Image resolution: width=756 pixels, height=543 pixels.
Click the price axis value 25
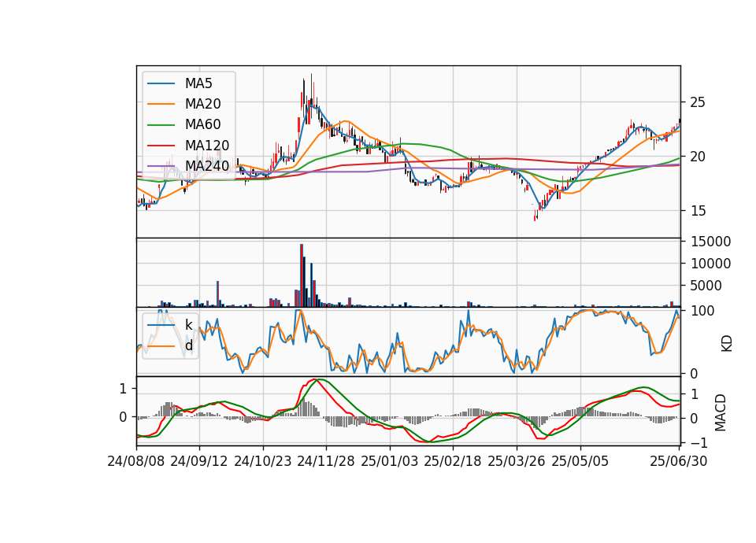pyautogui.click(x=698, y=102)
